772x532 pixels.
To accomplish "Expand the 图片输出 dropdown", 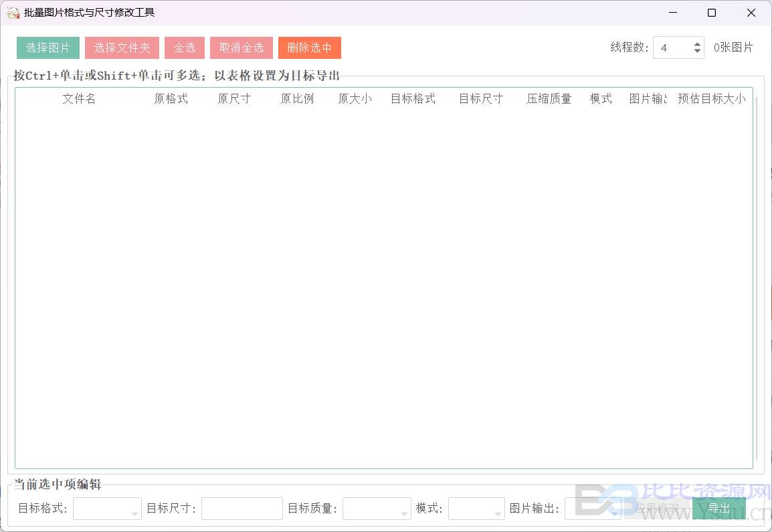I will (592, 509).
